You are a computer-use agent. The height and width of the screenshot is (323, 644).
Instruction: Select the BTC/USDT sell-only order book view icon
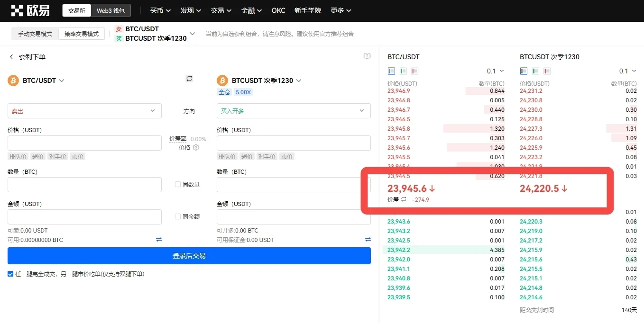tap(414, 71)
